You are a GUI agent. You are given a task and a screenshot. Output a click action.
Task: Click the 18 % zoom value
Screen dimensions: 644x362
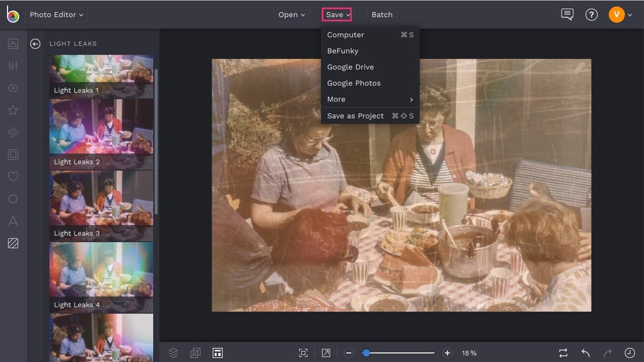(469, 353)
